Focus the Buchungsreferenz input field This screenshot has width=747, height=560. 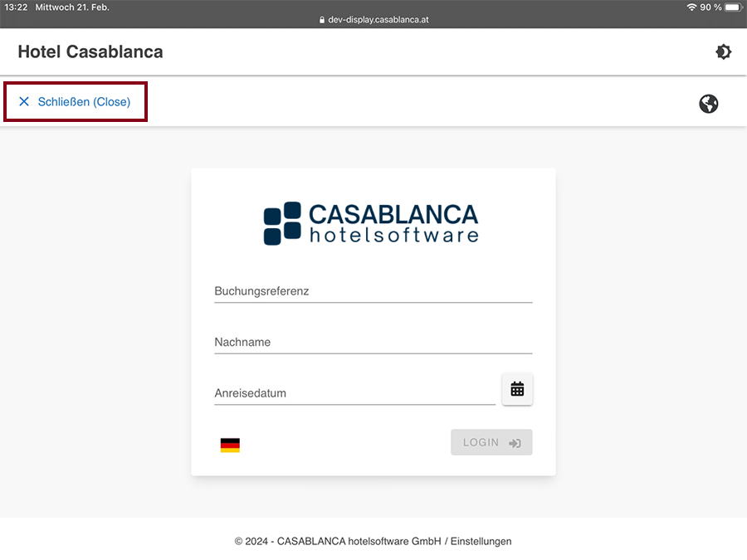(x=373, y=292)
